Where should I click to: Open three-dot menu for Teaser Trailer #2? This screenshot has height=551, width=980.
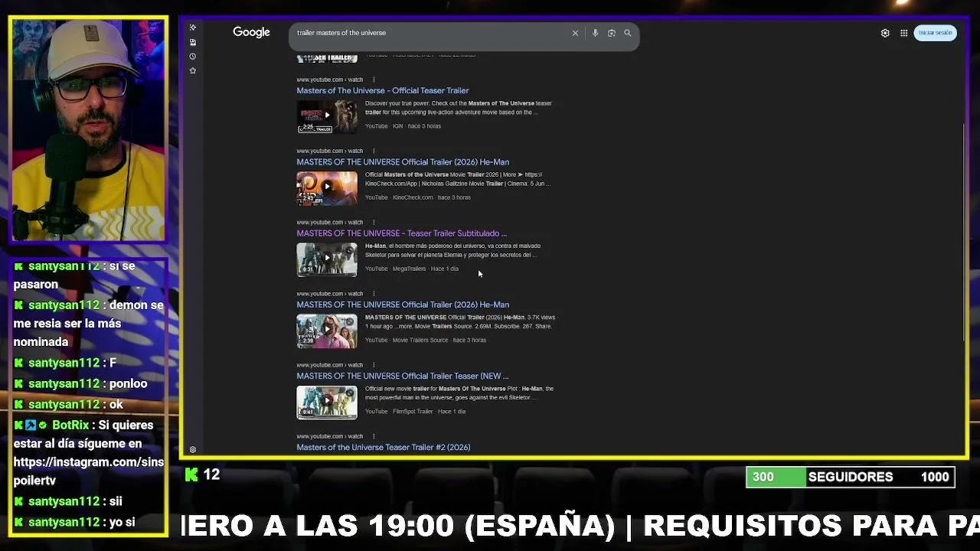pyautogui.click(x=374, y=436)
